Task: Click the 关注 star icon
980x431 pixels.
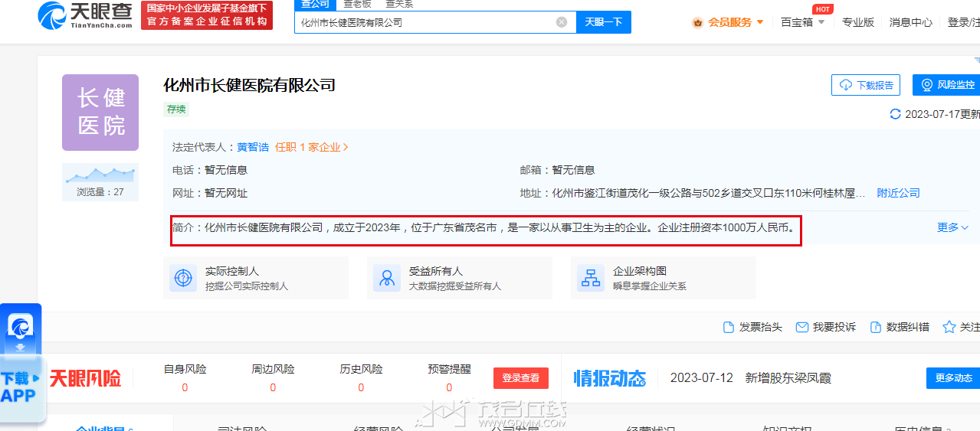Action: click(949, 327)
